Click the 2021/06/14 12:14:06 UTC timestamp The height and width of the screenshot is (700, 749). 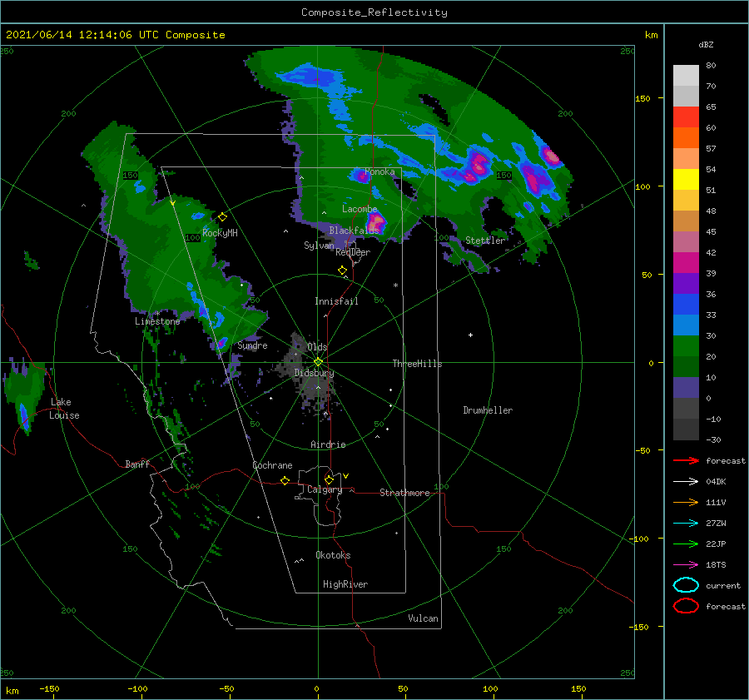tap(82, 35)
